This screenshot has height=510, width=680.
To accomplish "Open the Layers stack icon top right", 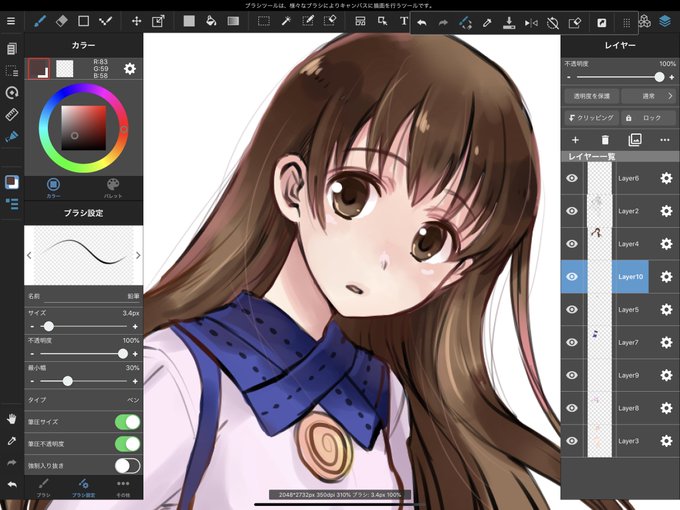I will [665, 21].
